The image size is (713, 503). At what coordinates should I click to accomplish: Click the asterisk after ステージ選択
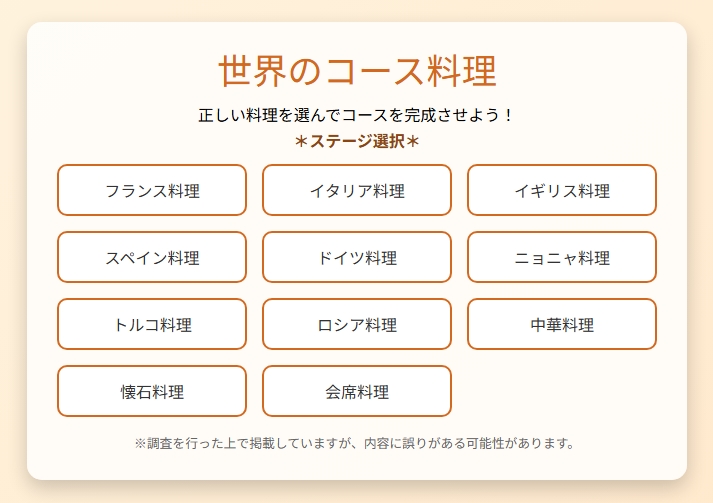coord(412,142)
